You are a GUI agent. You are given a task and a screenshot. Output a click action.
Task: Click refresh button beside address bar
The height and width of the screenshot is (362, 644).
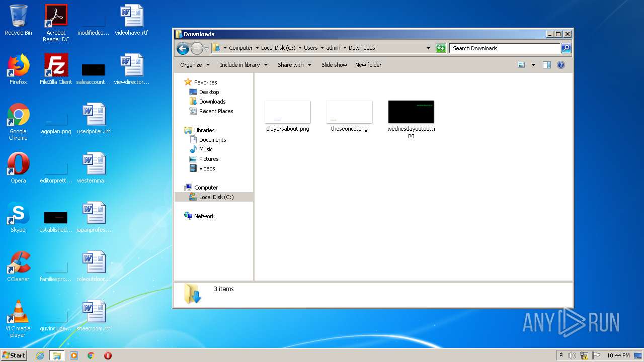point(441,48)
